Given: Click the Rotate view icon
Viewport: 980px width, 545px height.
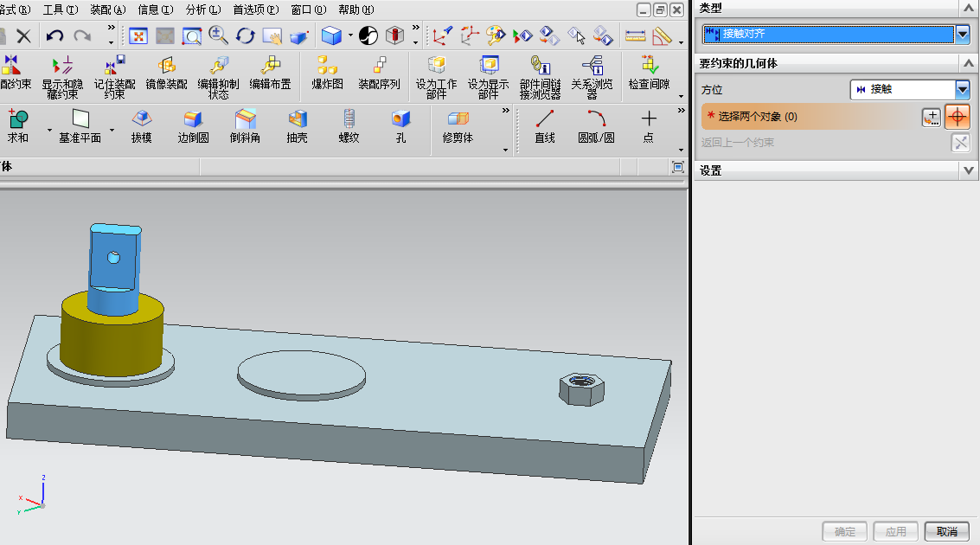Looking at the screenshot, I should click(246, 35).
